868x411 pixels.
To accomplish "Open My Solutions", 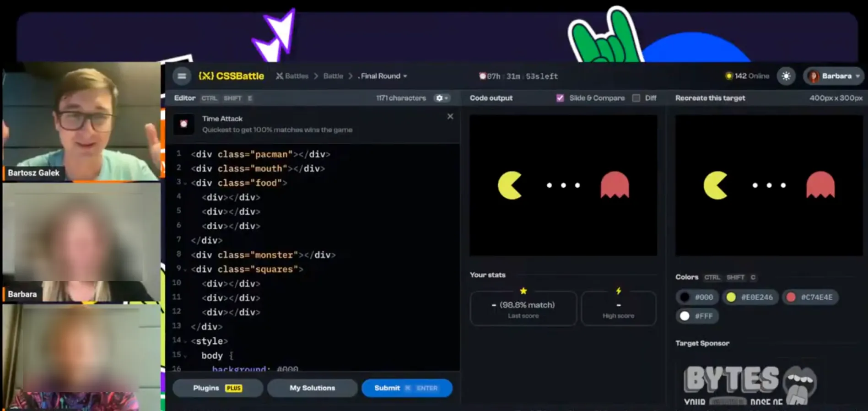I will pyautogui.click(x=313, y=388).
